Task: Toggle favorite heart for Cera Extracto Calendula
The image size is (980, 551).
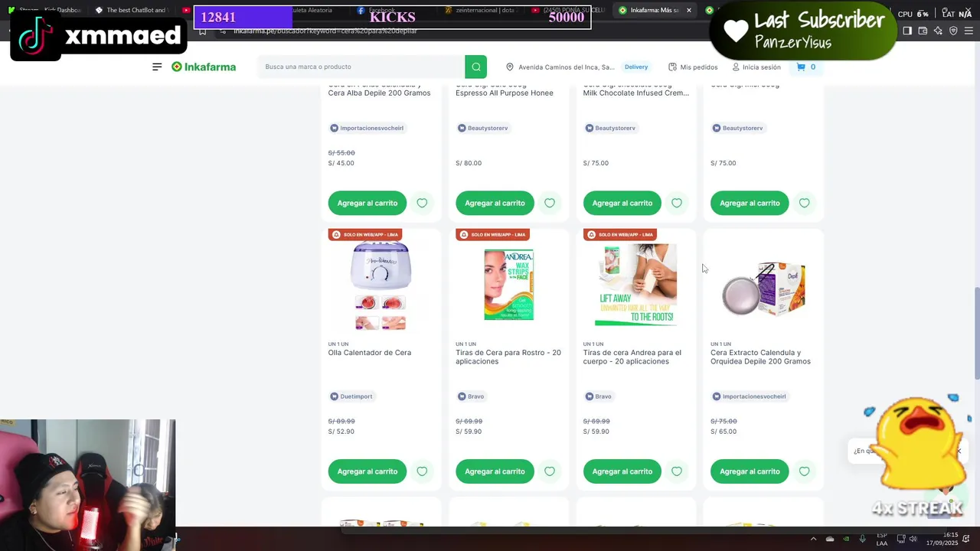Action: (804, 471)
